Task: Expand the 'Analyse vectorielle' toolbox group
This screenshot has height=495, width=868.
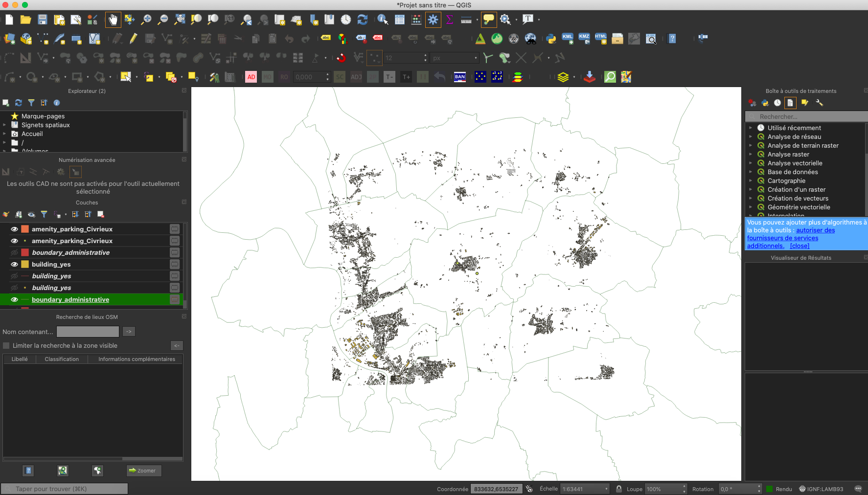Action: click(x=751, y=163)
